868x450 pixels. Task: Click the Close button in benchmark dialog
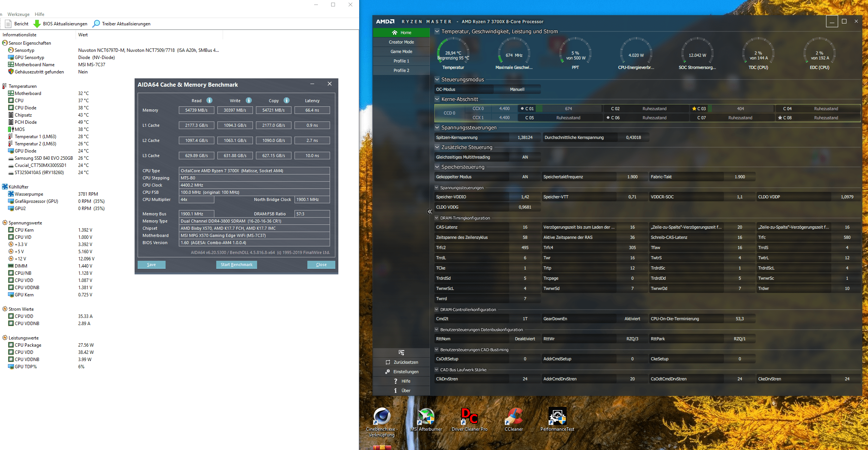click(x=321, y=265)
